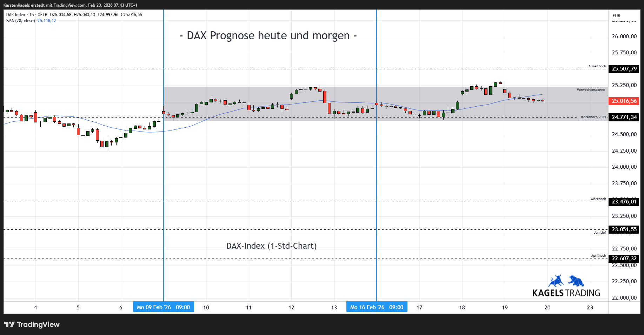Click the low value L24.997,96
Image resolution: width=644 pixels, height=335 pixels.
point(108,15)
